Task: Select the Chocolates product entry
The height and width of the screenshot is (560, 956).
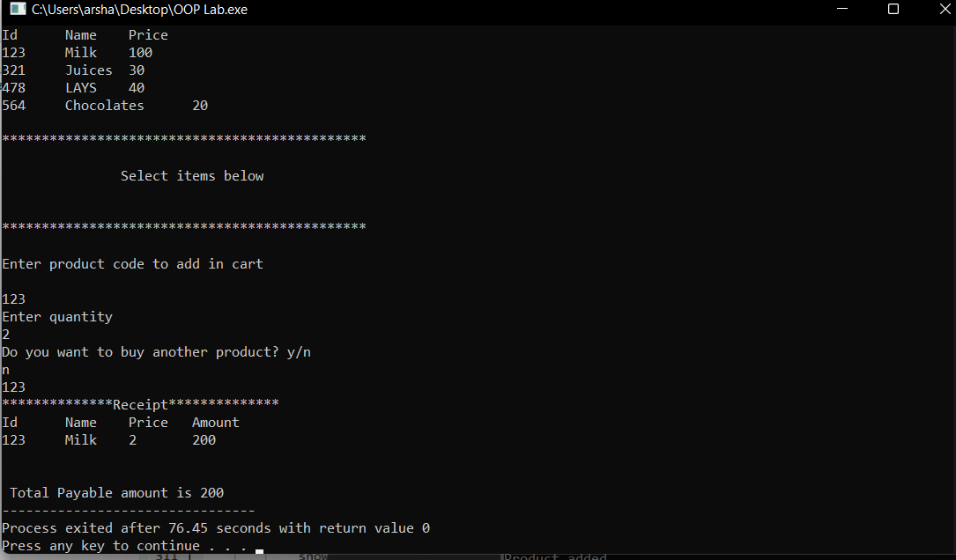Action: (101, 105)
